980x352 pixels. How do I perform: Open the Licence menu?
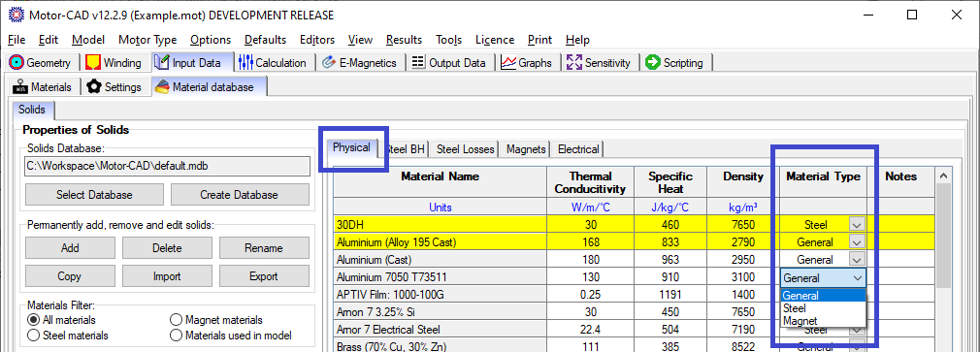[x=495, y=40]
